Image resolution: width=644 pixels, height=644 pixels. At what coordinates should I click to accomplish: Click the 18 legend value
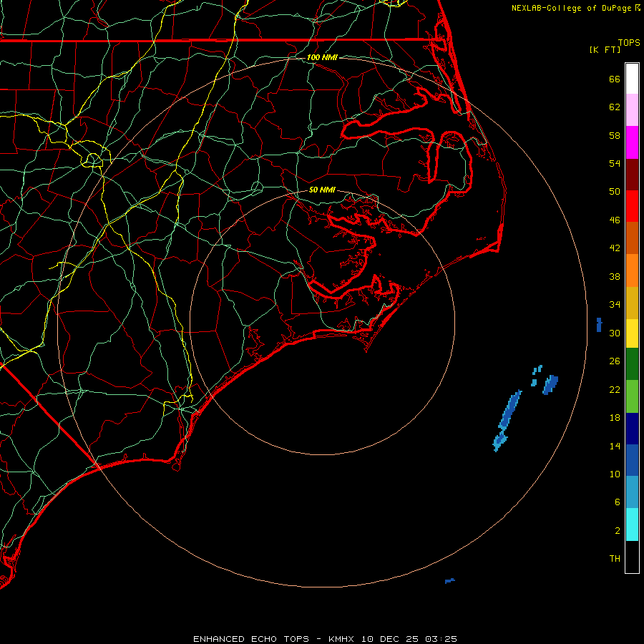click(x=615, y=418)
